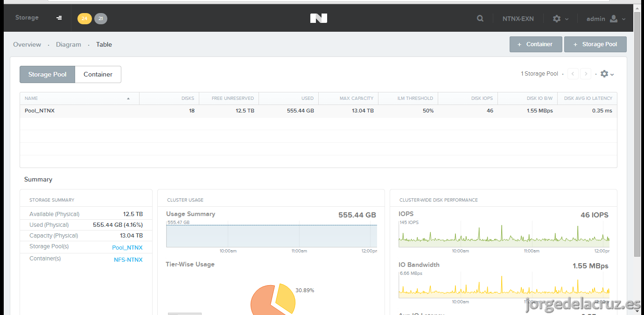Expand the table settings gear dropdown
This screenshot has width=644, height=315.
(607, 74)
